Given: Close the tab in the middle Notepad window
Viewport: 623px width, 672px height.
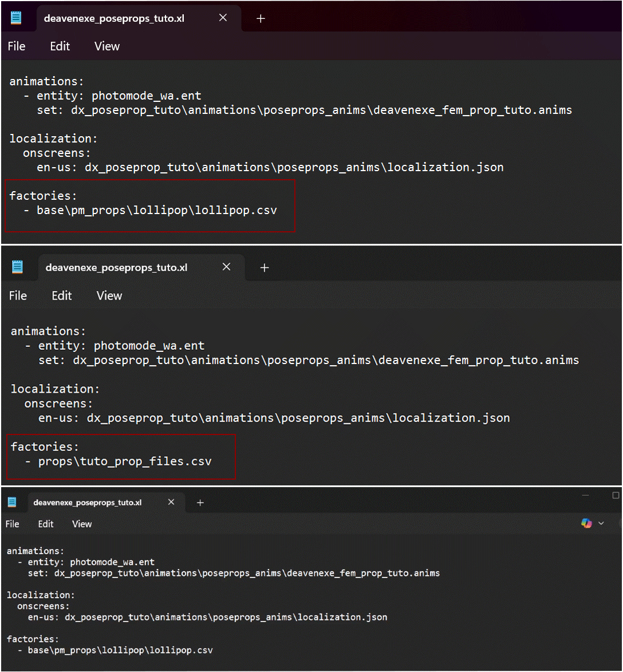Looking at the screenshot, I should click(226, 267).
